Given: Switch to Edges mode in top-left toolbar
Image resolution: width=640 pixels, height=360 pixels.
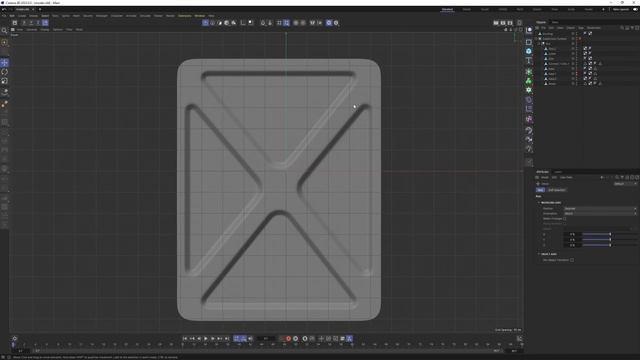Looking at the screenshot, I should [x=31, y=23].
